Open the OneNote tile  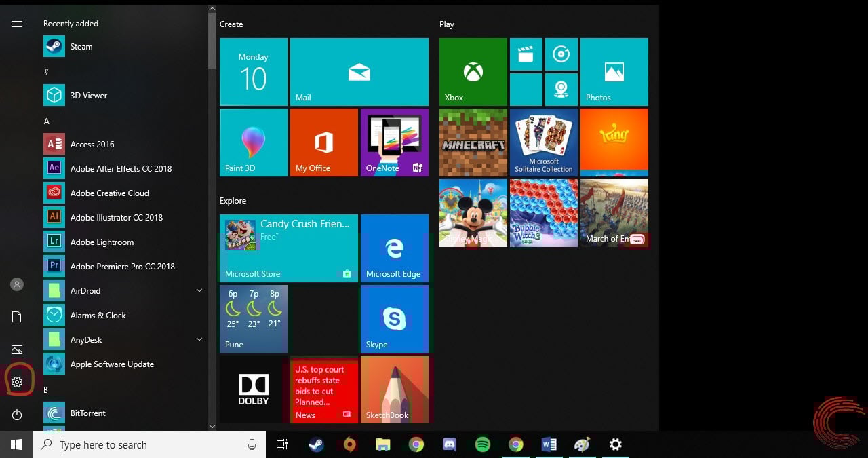coord(395,142)
